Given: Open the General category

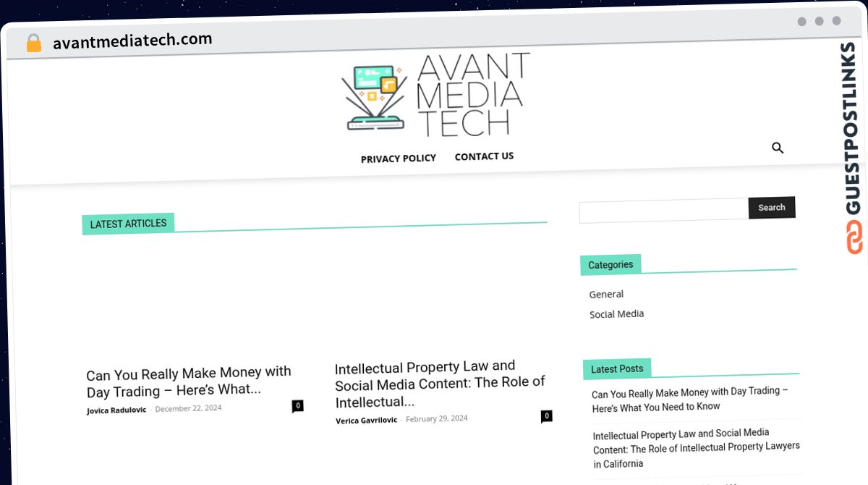Looking at the screenshot, I should 606,294.
